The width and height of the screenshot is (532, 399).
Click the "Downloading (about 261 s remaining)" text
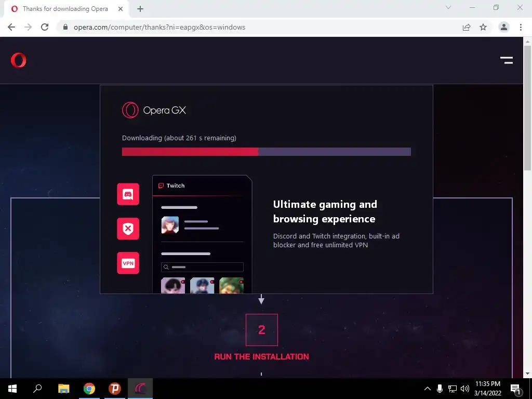[179, 138]
